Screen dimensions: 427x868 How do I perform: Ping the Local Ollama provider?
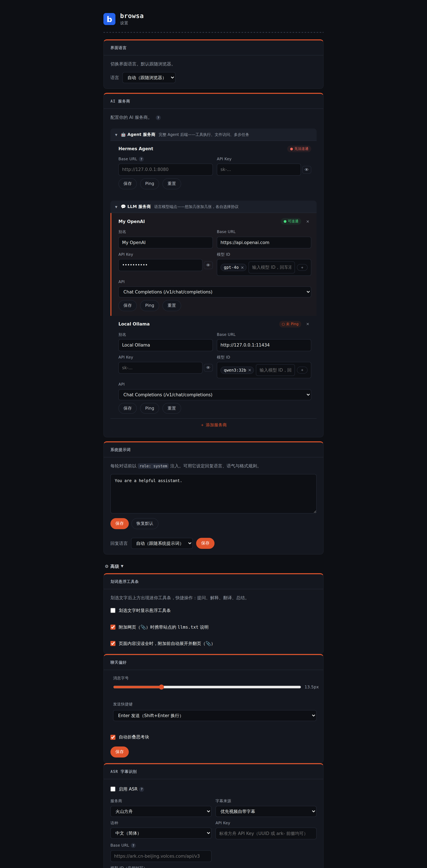pos(149,408)
